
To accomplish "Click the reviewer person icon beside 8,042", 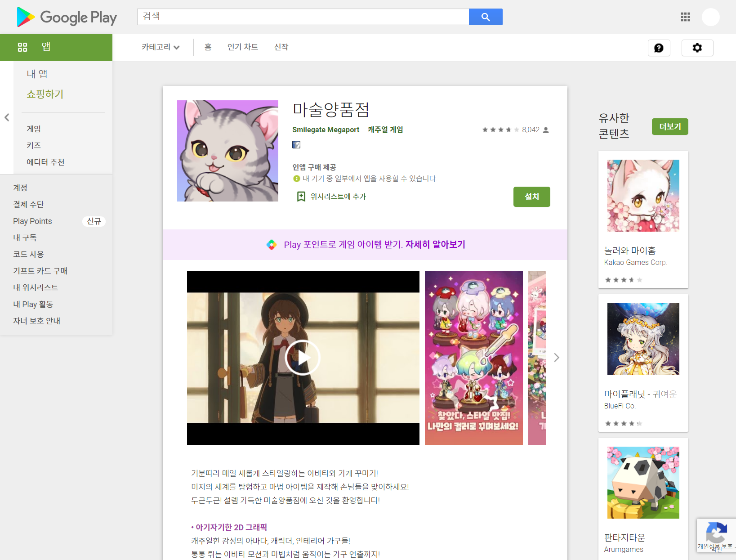I will [x=546, y=130].
